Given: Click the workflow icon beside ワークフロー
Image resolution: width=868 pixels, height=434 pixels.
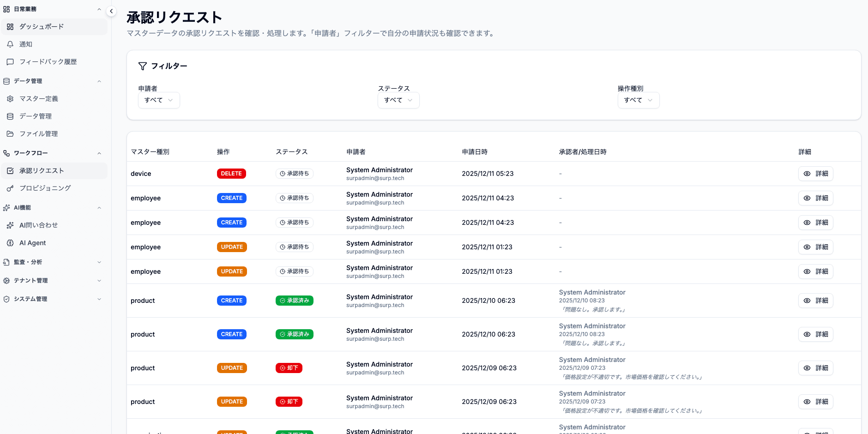Looking at the screenshot, I should [6, 153].
